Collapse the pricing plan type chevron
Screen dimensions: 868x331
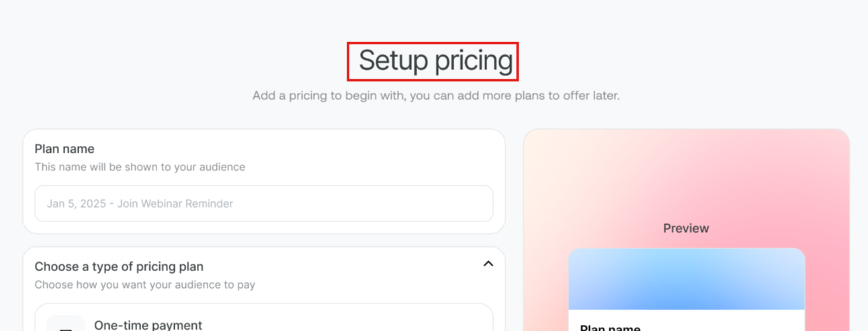(488, 264)
